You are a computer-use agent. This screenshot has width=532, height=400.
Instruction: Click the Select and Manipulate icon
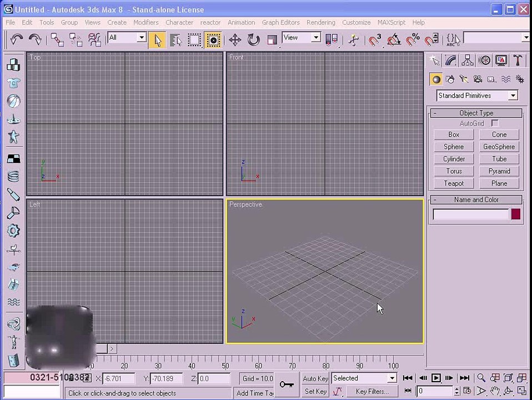[x=354, y=40]
